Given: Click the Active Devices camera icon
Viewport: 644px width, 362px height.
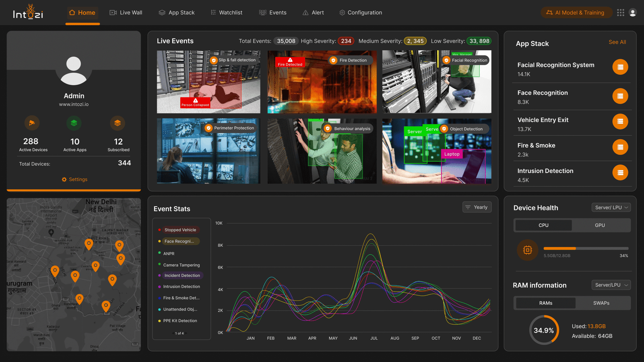Looking at the screenshot, I should [32, 123].
